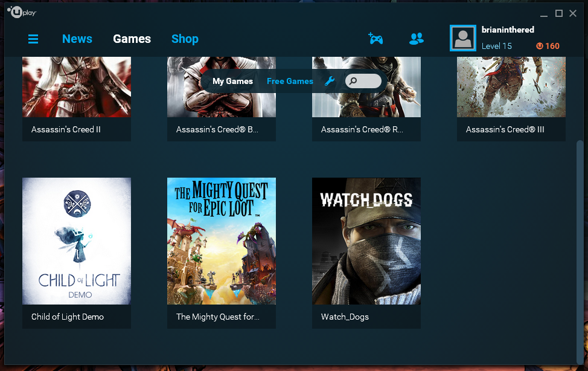The height and width of the screenshot is (371, 588).
Task: Click The Mighty Quest for... title
Action: coord(218,317)
